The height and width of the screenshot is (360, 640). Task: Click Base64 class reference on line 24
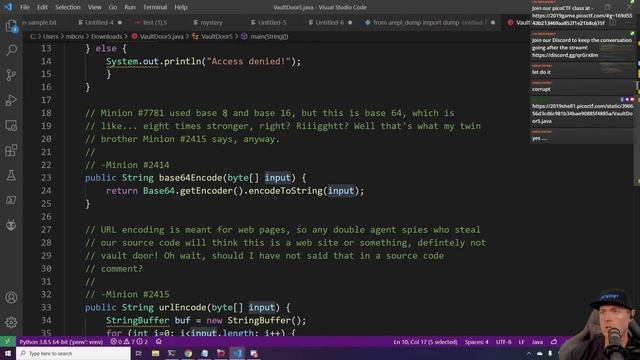click(159, 191)
